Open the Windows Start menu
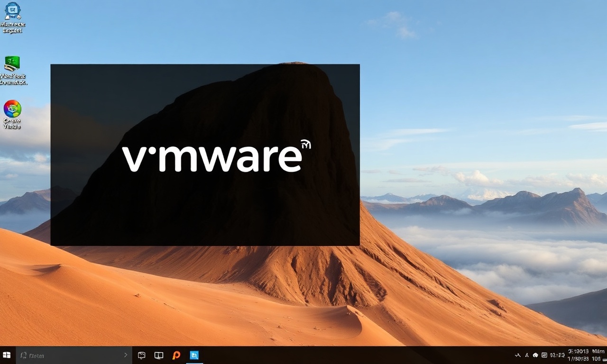 pyautogui.click(x=7, y=355)
